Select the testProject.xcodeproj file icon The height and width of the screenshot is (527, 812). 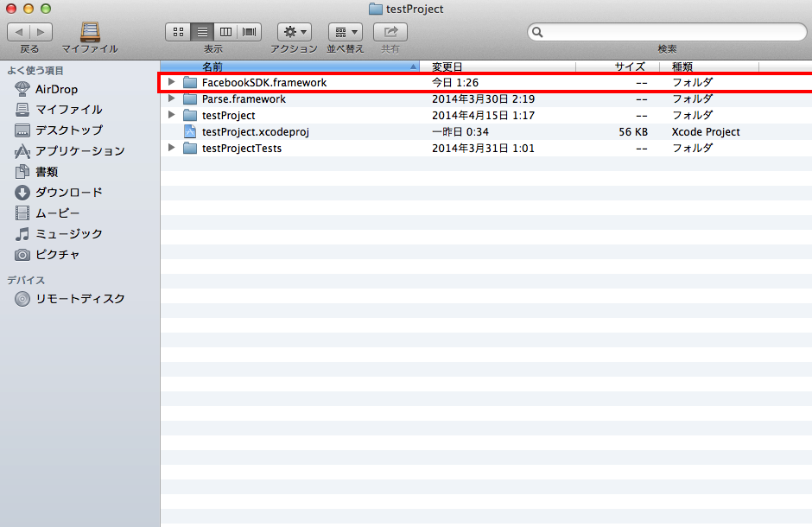(190, 131)
